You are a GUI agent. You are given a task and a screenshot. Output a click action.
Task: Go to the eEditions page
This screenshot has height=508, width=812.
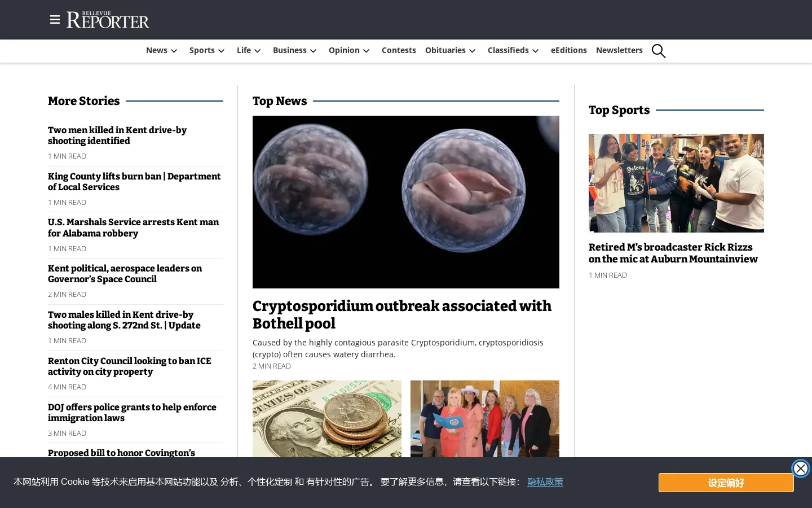point(569,50)
